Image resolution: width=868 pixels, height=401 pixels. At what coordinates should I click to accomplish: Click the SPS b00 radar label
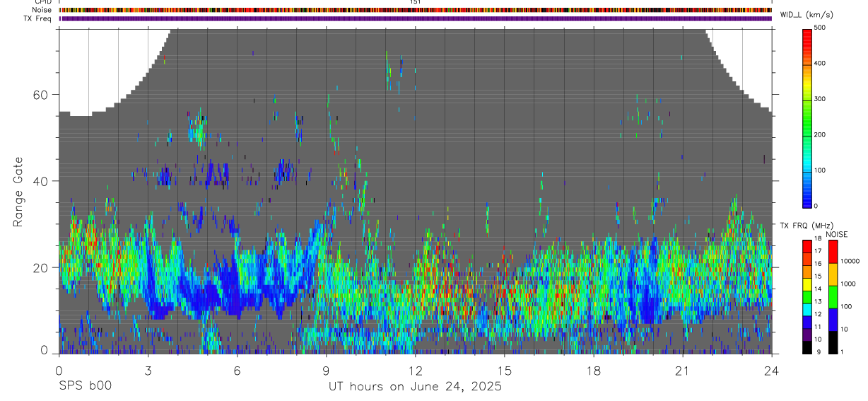84,386
